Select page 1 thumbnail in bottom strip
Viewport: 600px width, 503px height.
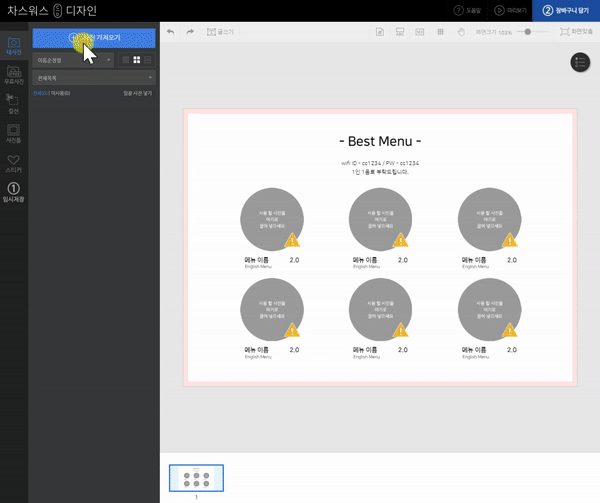(196, 478)
